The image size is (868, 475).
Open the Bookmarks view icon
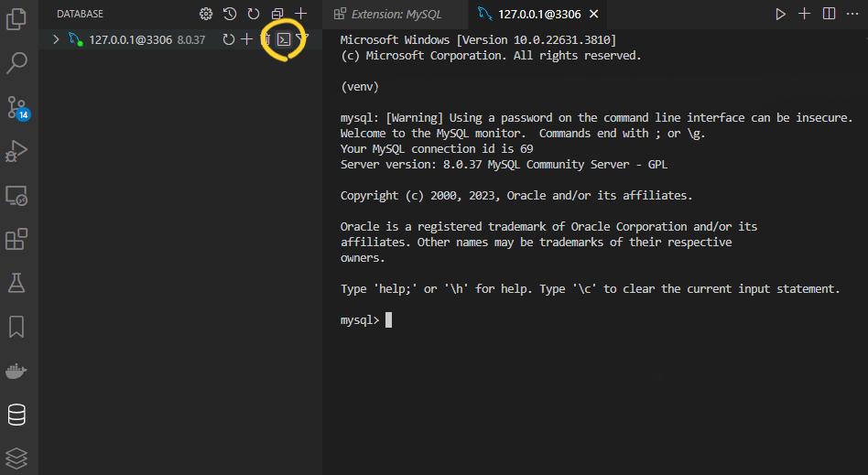click(x=16, y=327)
